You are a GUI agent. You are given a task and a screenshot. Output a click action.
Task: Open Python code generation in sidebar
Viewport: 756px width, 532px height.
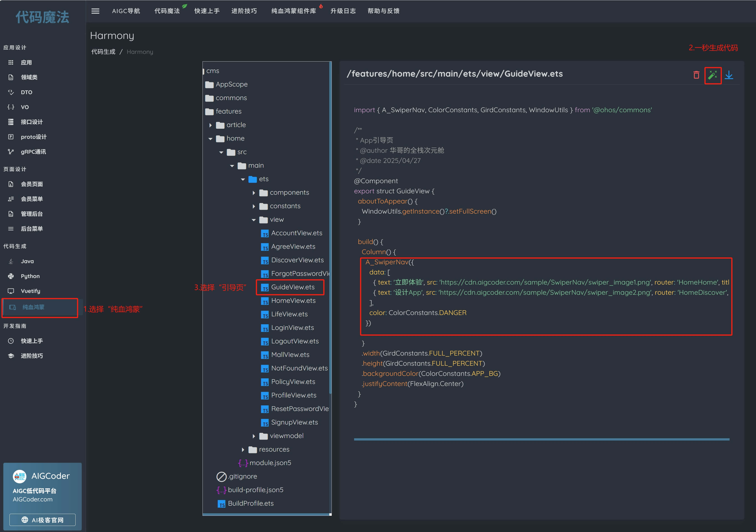(30, 276)
